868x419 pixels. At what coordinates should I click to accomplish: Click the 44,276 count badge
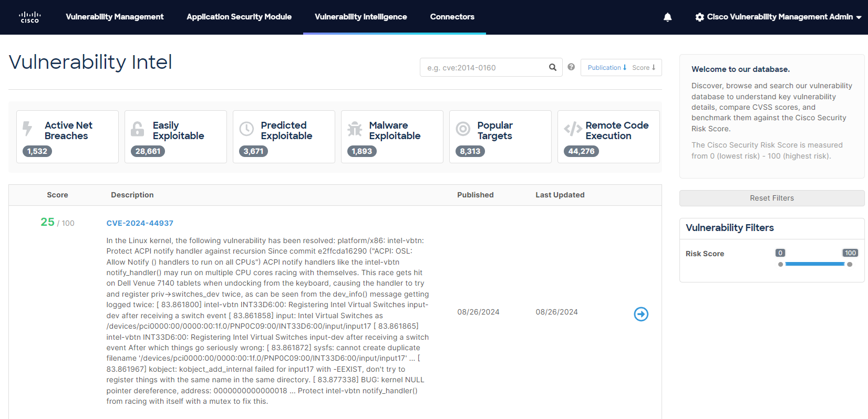[x=581, y=151]
